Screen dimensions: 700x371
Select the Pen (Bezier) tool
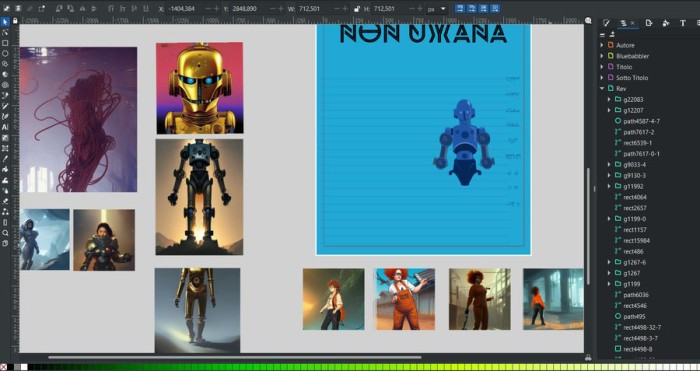5,96
